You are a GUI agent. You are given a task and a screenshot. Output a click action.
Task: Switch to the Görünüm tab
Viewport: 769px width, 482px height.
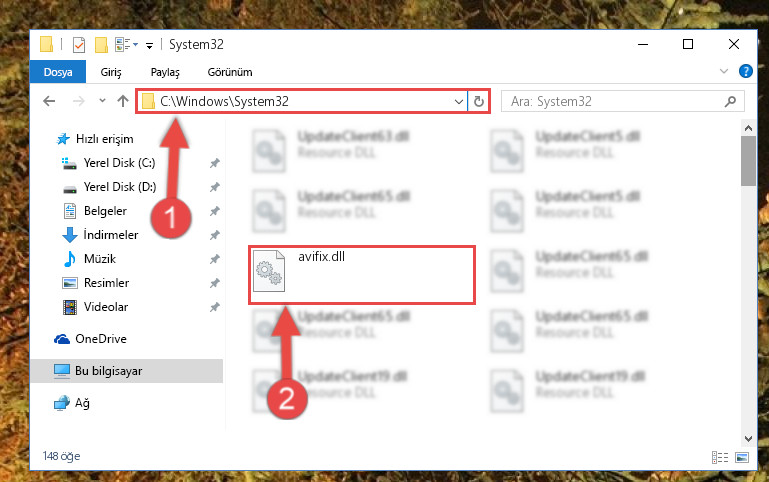230,72
